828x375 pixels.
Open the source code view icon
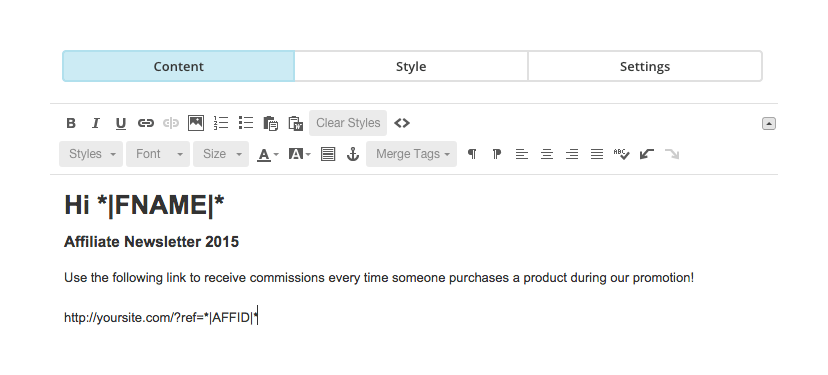coord(402,123)
